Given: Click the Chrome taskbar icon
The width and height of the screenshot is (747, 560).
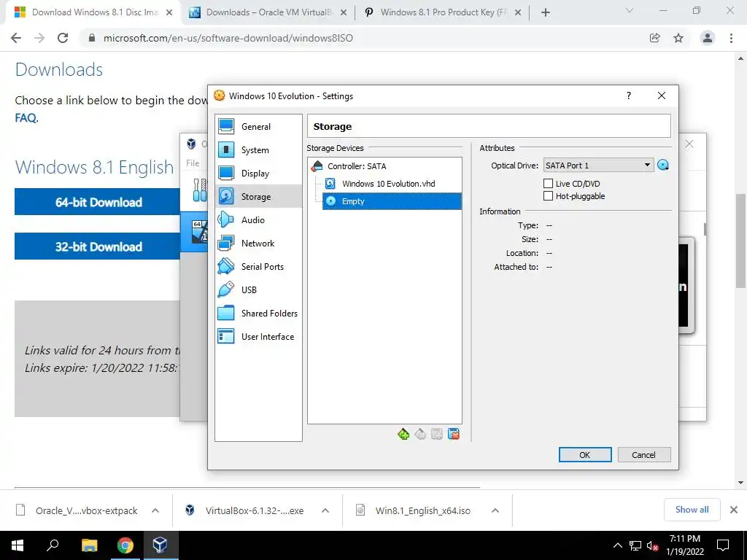Looking at the screenshot, I should click(125, 545).
